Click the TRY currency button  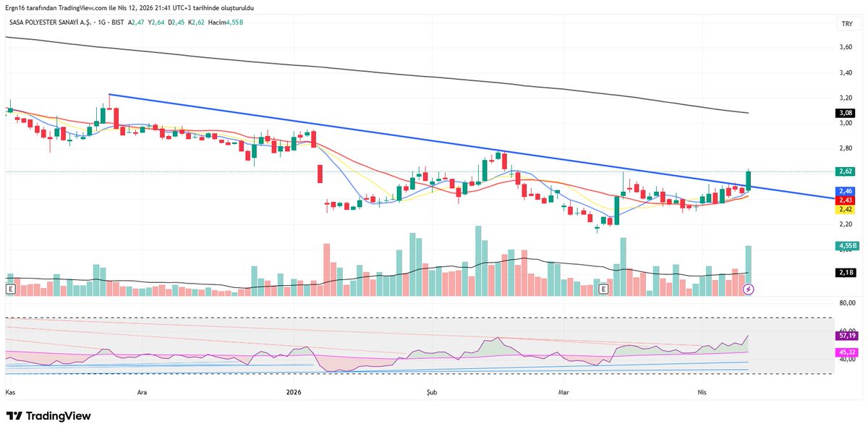846,24
